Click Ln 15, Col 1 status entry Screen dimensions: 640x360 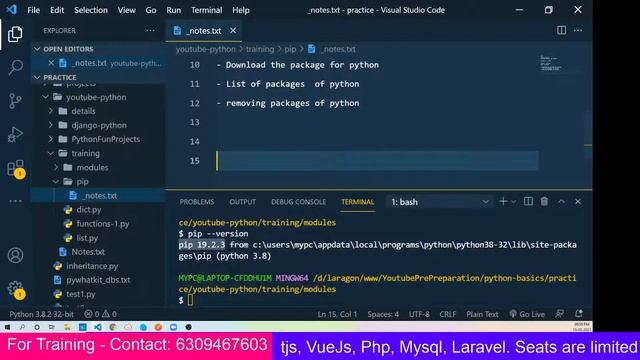[337, 314]
